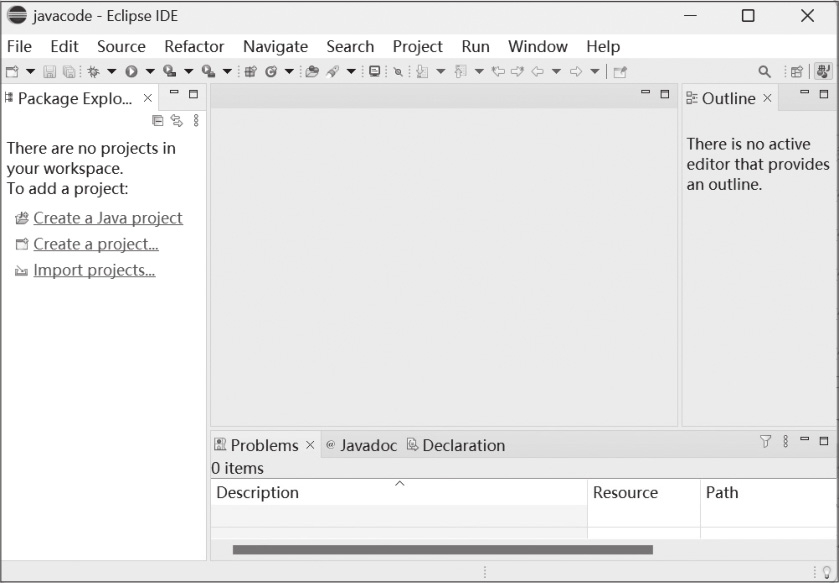This screenshot has height=583, width=839.
Task: Open dropdown arrow next to Run icon
Action: 150,71
